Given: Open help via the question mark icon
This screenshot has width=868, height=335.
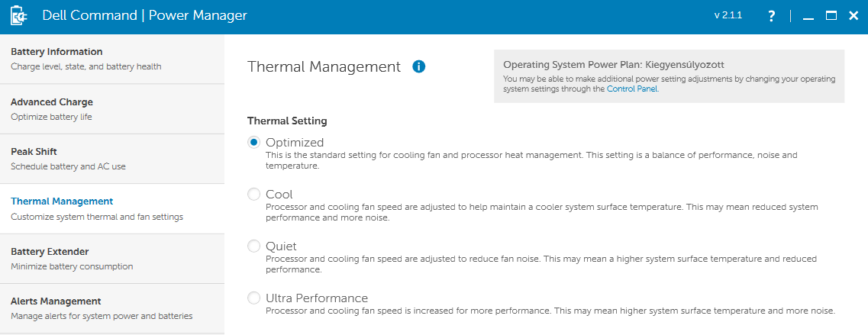Looking at the screenshot, I should click(x=772, y=16).
